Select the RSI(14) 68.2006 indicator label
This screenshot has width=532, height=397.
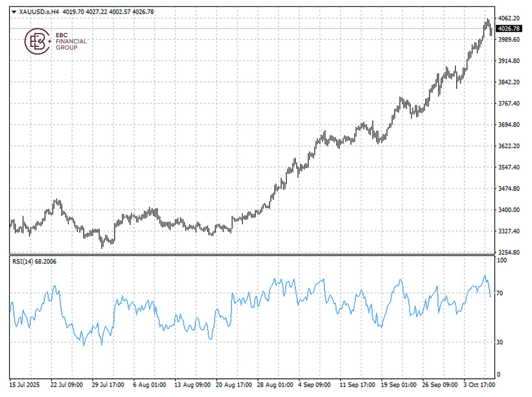click(35, 261)
